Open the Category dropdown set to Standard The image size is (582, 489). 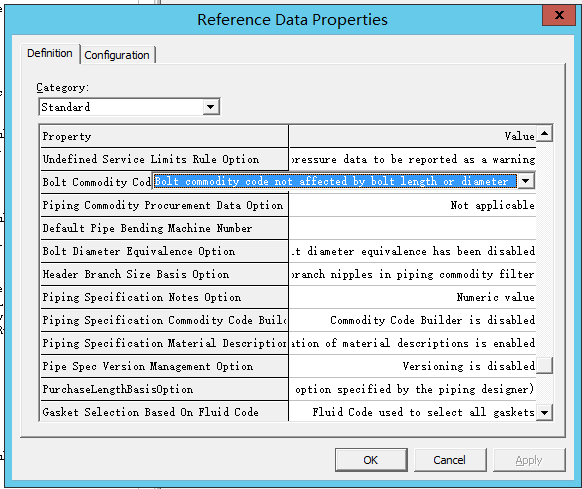(x=210, y=107)
